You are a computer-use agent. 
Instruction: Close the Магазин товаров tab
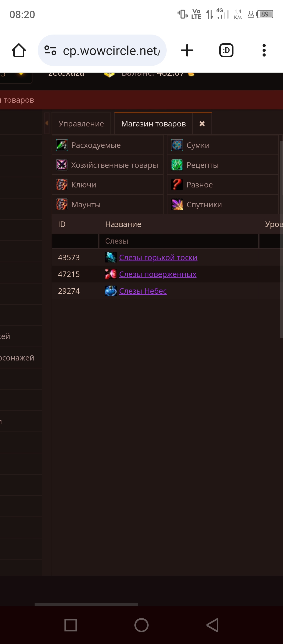pyautogui.click(x=202, y=124)
